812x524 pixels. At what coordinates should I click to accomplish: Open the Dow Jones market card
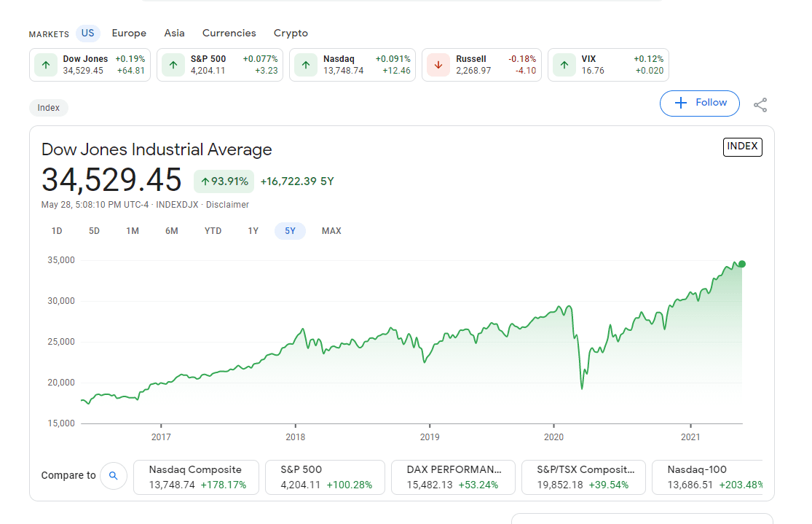coord(90,65)
